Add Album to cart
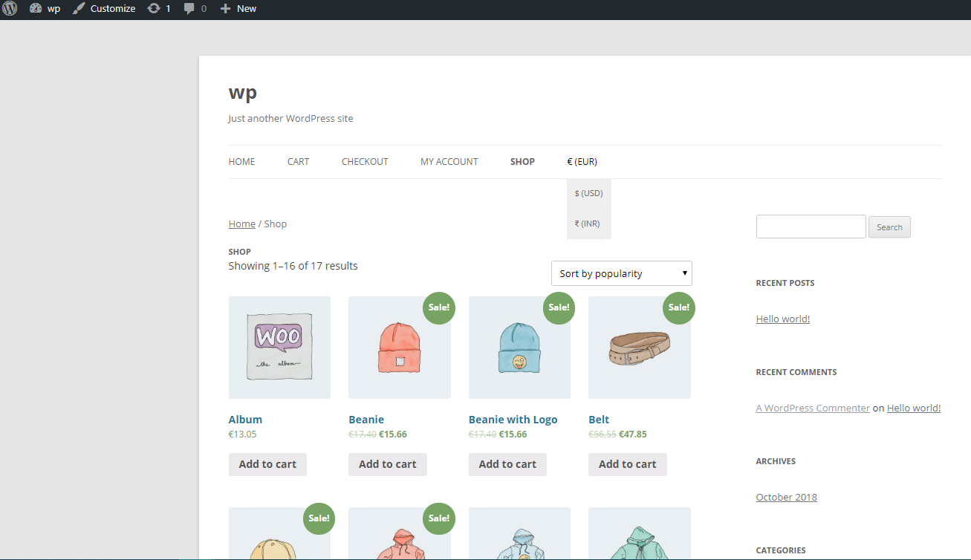971x560 pixels. tap(267, 464)
